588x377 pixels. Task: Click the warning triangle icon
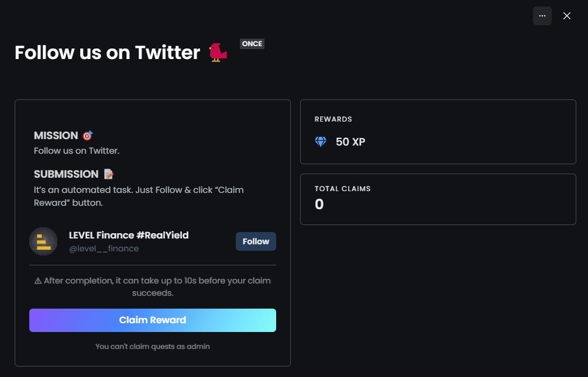coord(37,281)
